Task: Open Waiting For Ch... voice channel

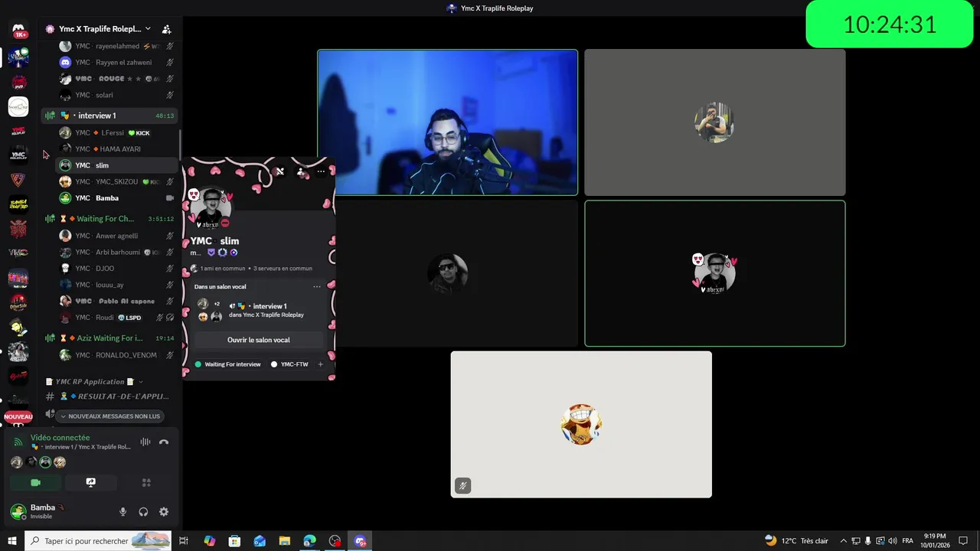Action: tap(109, 219)
